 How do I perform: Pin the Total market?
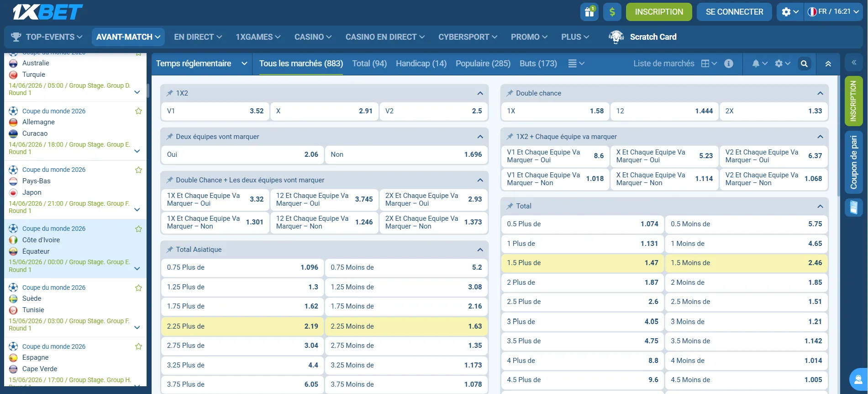(x=510, y=206)
